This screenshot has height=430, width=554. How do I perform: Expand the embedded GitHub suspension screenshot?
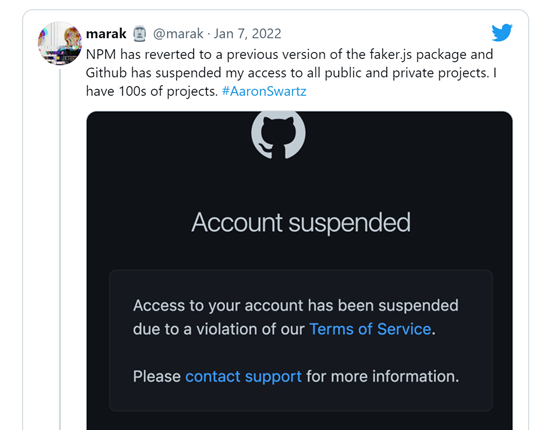coord(300,271)
